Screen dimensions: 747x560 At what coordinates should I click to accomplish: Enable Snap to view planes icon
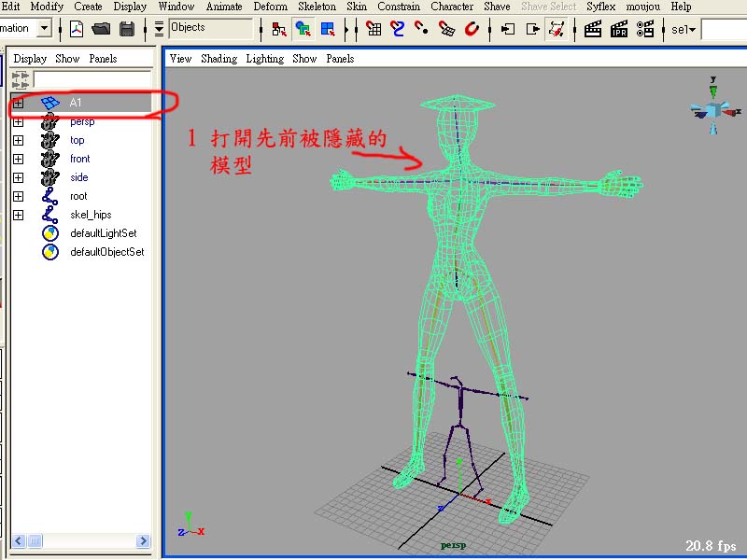pyautogui.click(x=446, y=29)
